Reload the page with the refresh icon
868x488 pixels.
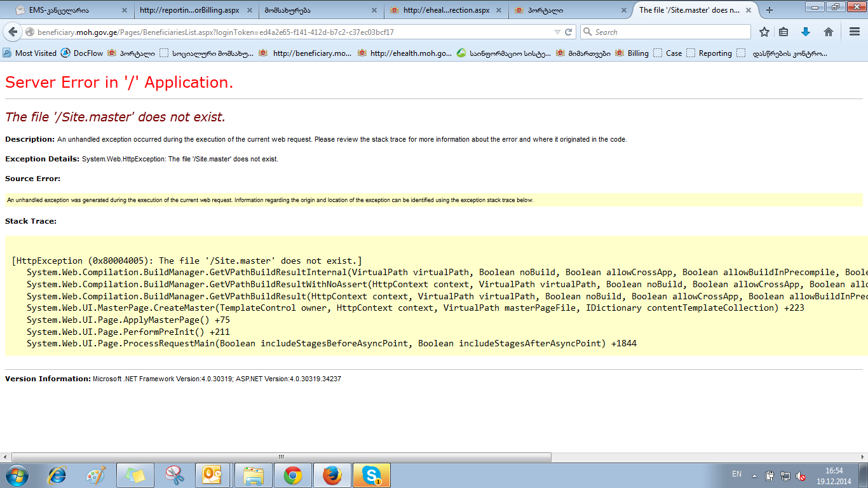[569, 32]
